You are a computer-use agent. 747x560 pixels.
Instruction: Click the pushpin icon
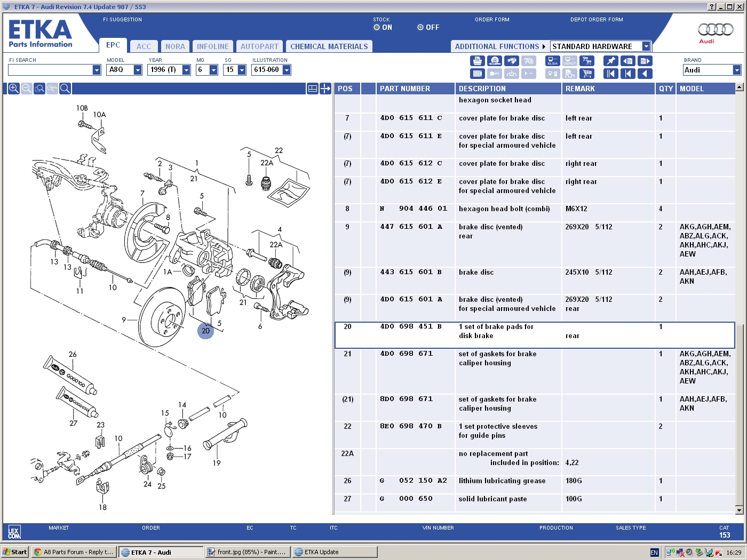(x=611, y=61)
